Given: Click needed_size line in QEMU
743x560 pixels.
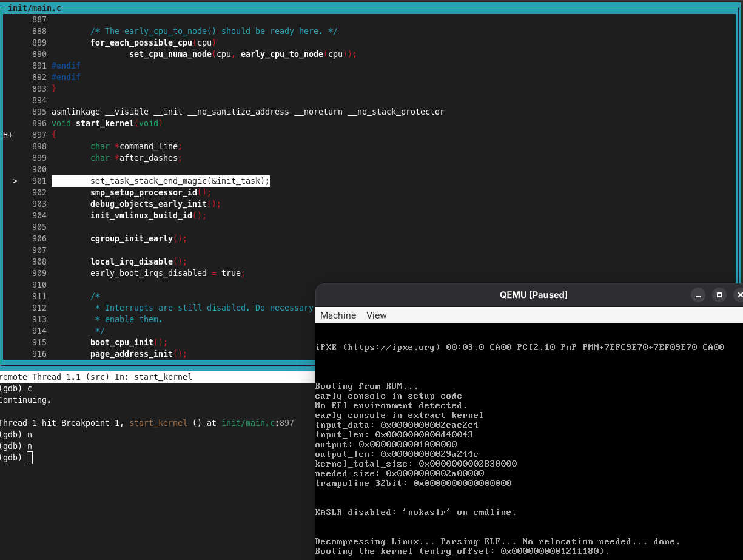Looking at the screenshot, I should pyautogui.click(x=400, y=473).
